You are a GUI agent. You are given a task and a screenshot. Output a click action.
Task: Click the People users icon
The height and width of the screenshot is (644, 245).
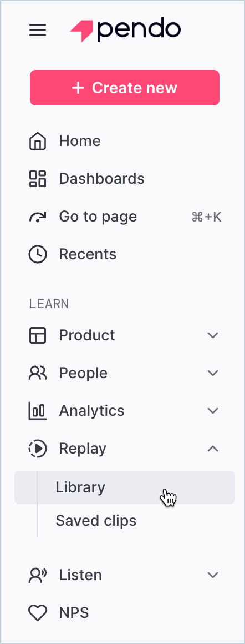[x=38, y=373]
